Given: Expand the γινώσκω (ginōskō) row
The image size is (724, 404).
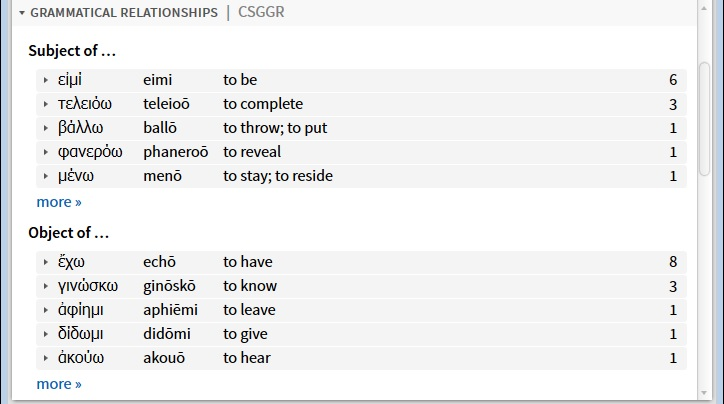Looking at the screenshot, I should tap(46, 286).
